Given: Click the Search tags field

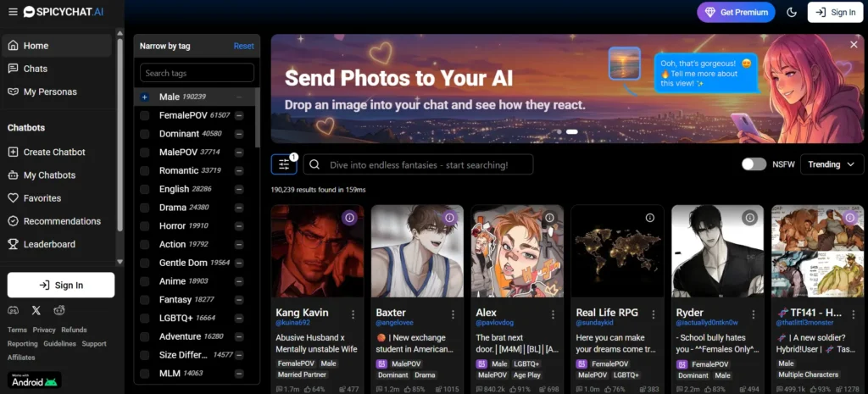Looking at the screenshot, I should (197, 73).
